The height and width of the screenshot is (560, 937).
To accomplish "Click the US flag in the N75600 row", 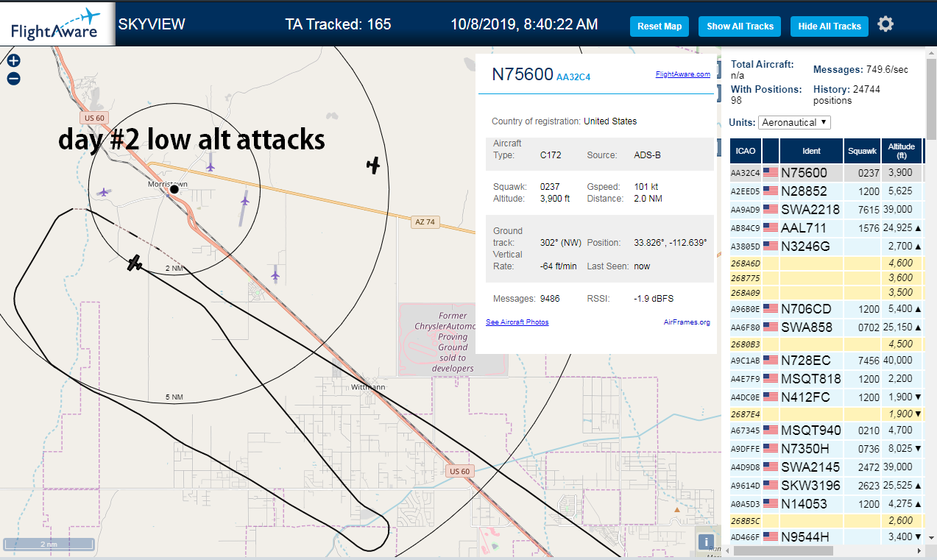I will coord(771,173).
